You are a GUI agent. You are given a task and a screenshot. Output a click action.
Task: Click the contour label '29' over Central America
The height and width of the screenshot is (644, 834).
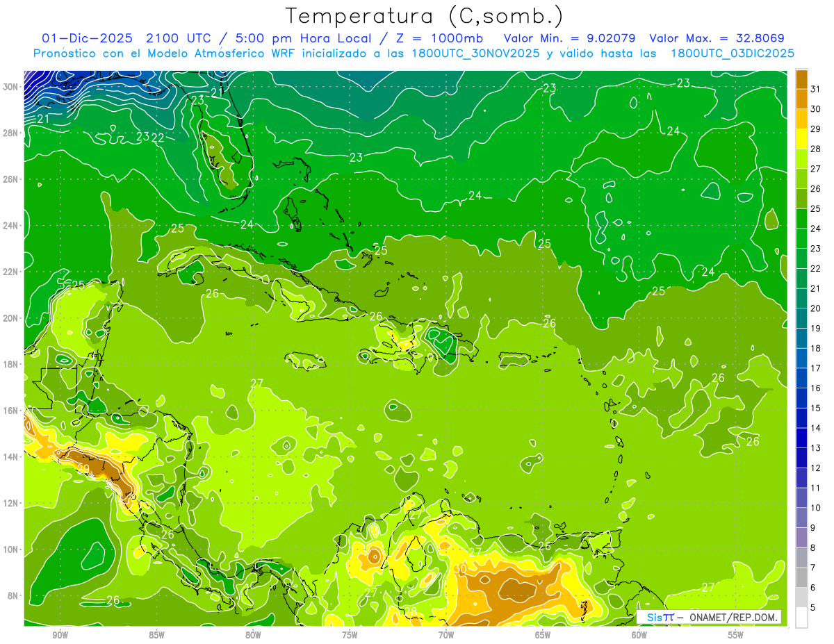pyautogui.click(x=83, y=470)
